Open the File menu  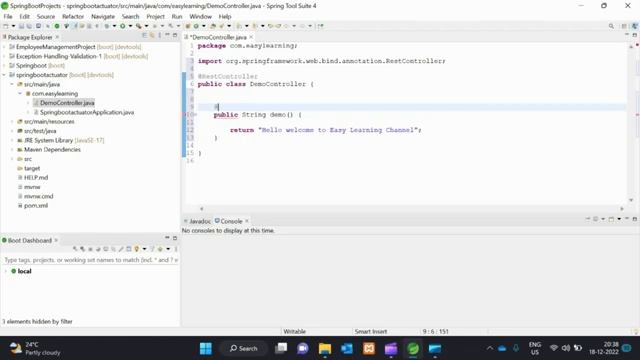tap(8, 16)
